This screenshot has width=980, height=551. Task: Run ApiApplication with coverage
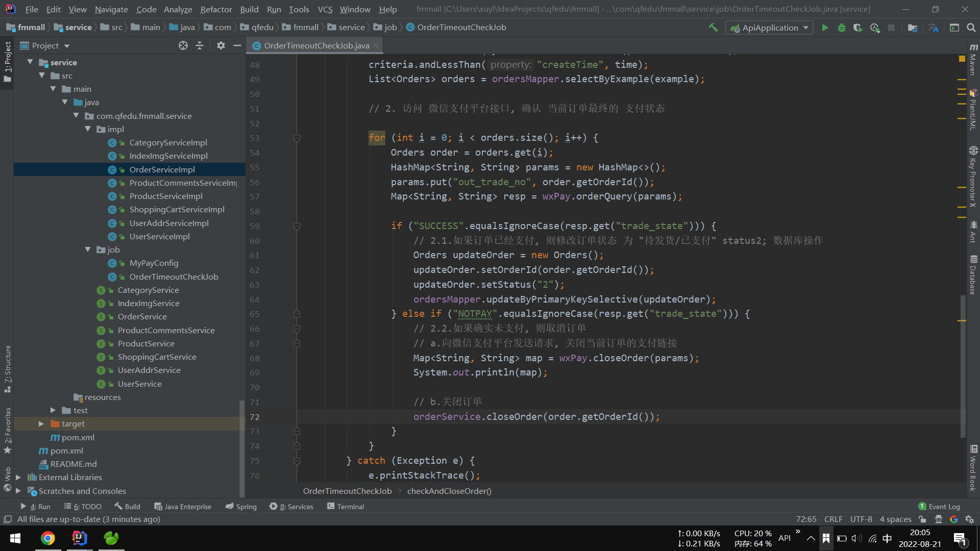(858, 28)
